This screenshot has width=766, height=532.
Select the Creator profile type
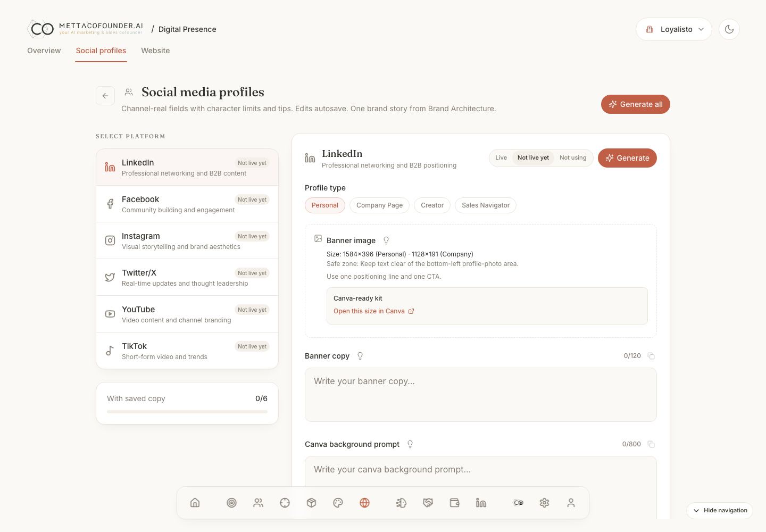(x=432, y=205)
